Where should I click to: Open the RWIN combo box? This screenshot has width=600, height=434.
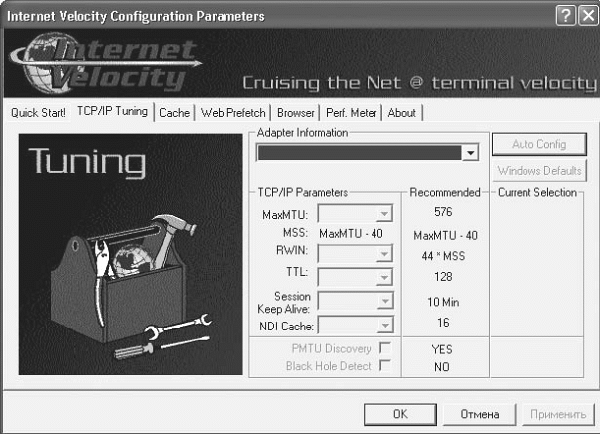[383, 254]
